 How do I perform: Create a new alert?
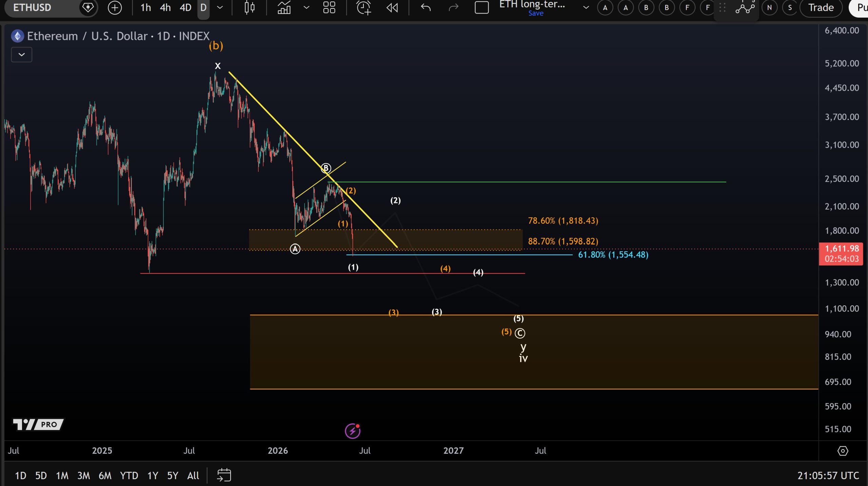click(364, 7)
